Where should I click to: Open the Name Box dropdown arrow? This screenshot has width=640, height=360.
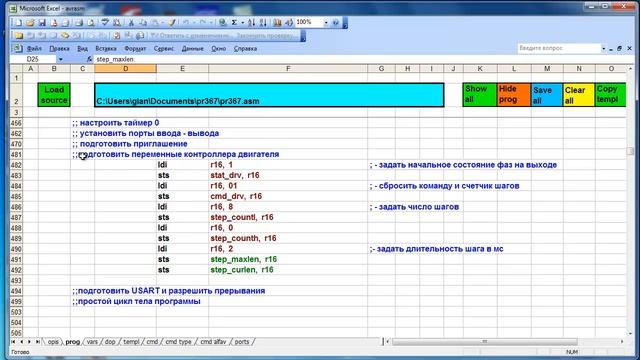coord(60,59)
